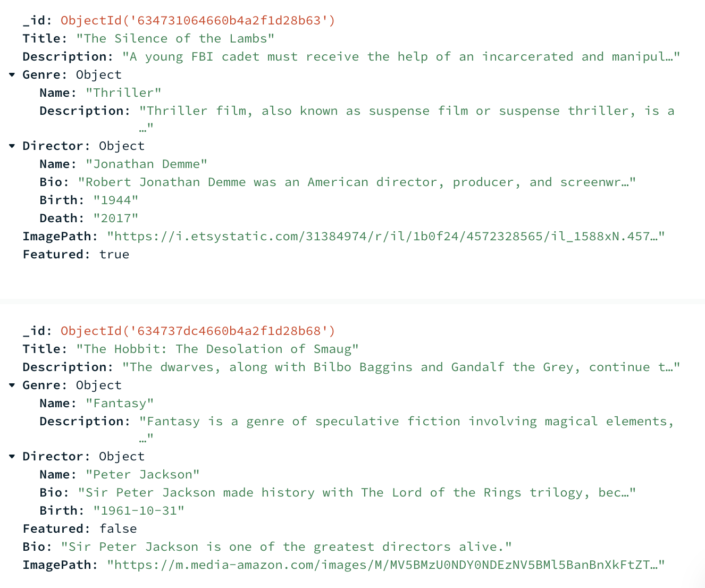Collapse Genre object in Silence of the Lambs document
The image size is (705, 588).
12,75
